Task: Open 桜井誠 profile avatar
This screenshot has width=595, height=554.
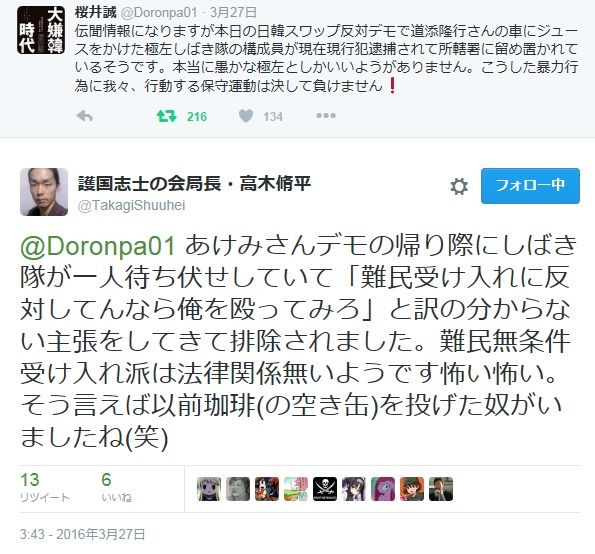Action: click(x=41, y=30)
